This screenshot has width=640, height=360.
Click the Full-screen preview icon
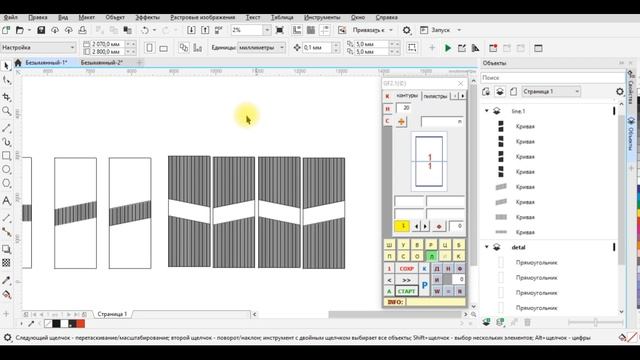280,30
